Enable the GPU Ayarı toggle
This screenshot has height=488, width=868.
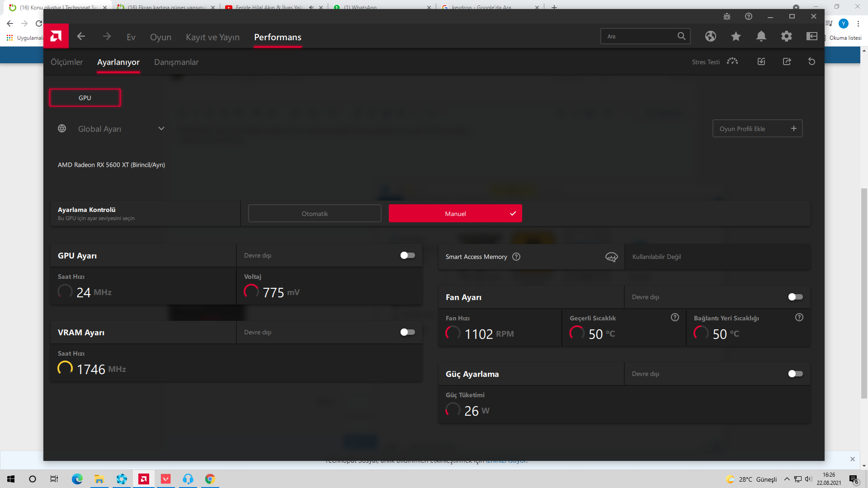tap(407, 255)
